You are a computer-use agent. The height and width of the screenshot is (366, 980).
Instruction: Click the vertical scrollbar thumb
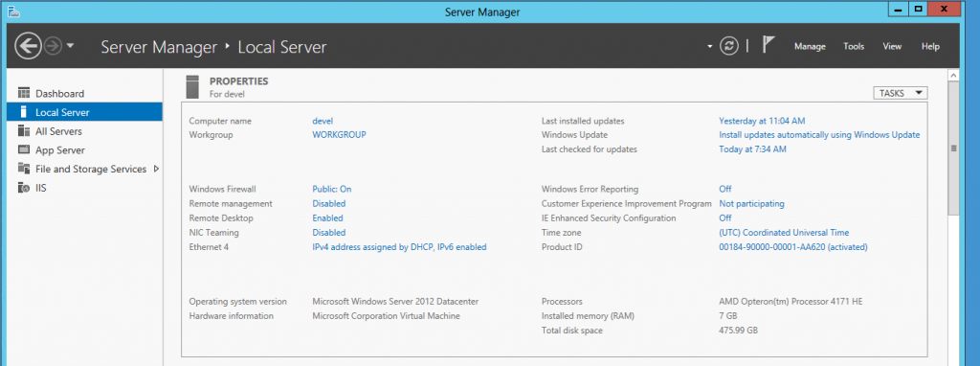tap(953, 149)
